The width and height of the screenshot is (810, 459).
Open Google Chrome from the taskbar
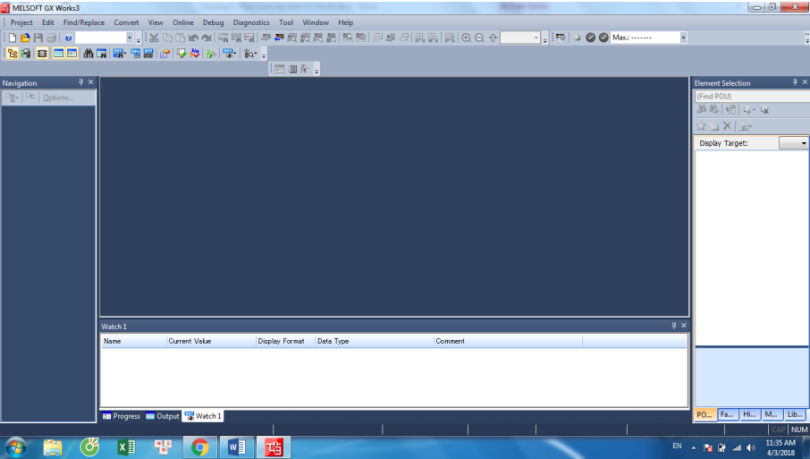200,447
